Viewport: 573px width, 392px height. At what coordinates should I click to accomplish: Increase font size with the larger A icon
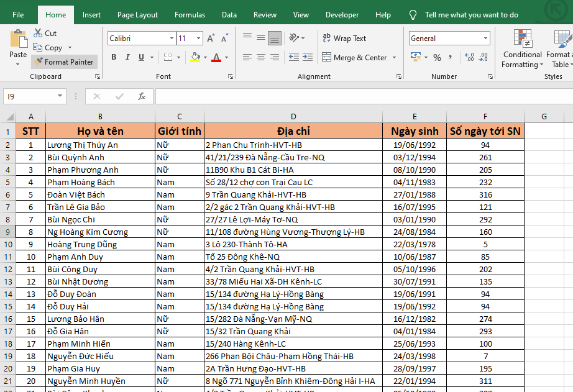click(x=211, y=39)
